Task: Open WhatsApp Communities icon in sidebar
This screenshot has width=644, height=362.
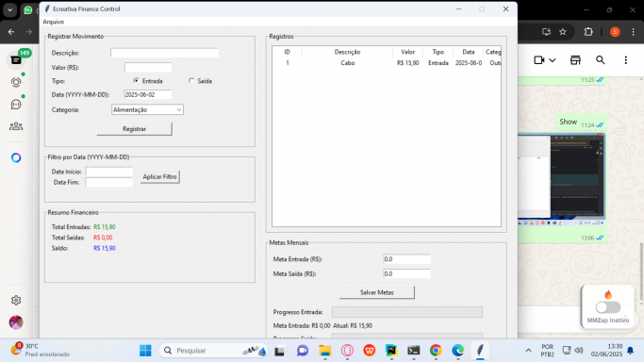Action: tap(16, 126)
